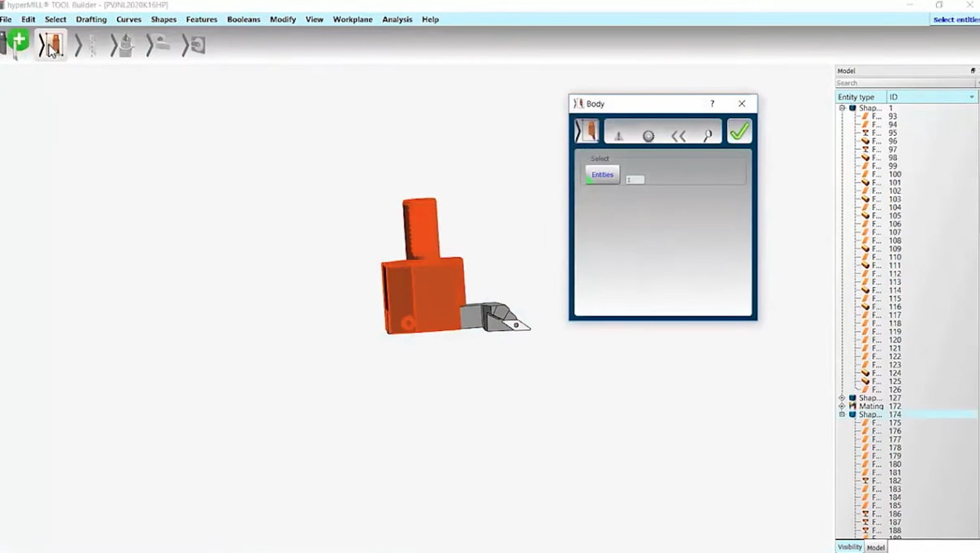Open the Booleans menu
The height and width of the screenshot is (553, 980).
(243, 20)
